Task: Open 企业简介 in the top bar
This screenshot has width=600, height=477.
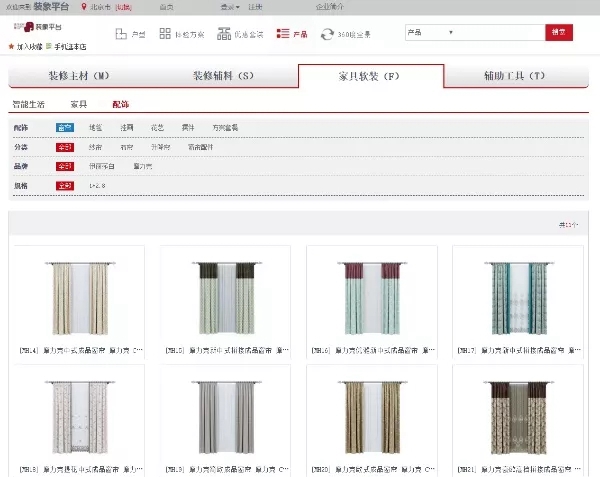Action: click(x=330, y=7)
